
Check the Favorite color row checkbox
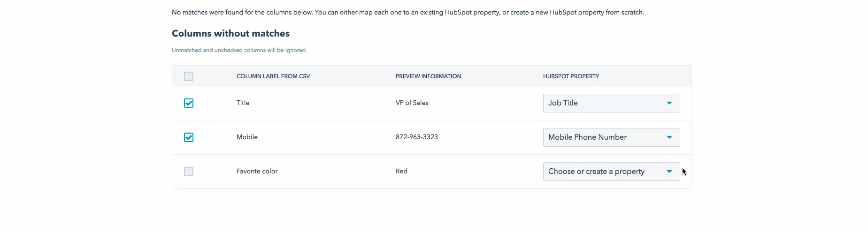click(189, 172)
